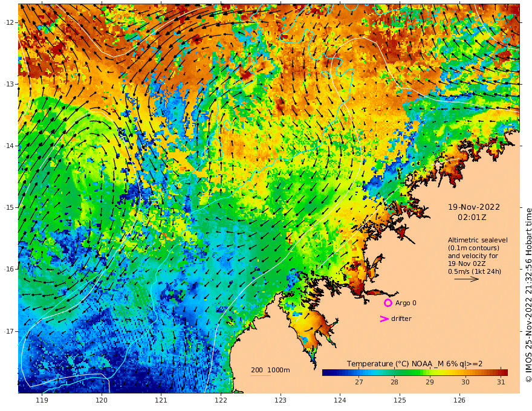Click latitude label -15 on axis
The image size is (532, 411).
pyautogui.click(x=9, y=207)
